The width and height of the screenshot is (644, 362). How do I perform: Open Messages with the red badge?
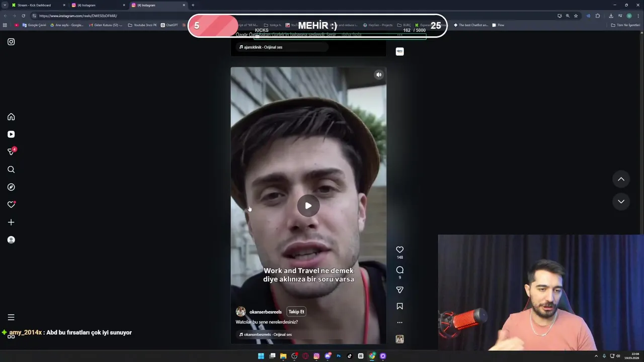click(x=11, y=151)
